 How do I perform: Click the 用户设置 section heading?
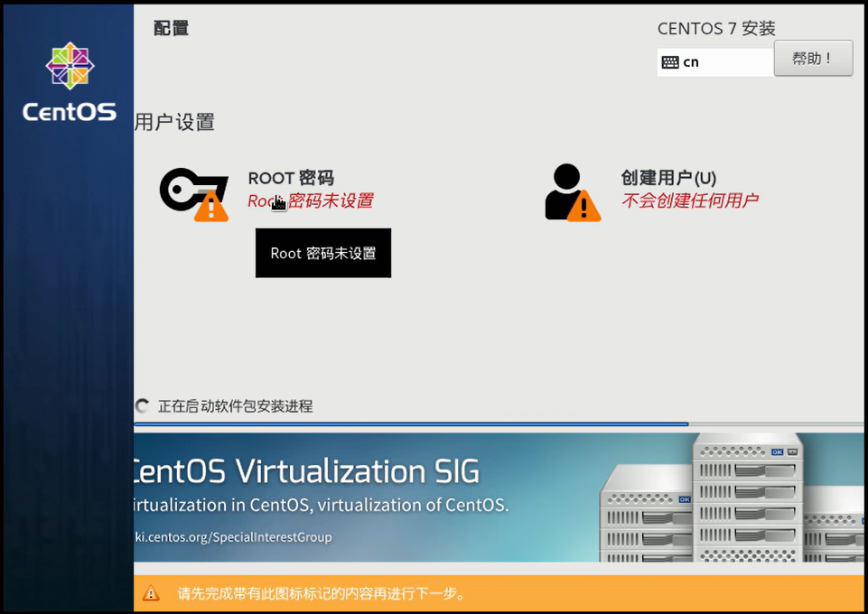click(174, 122)
